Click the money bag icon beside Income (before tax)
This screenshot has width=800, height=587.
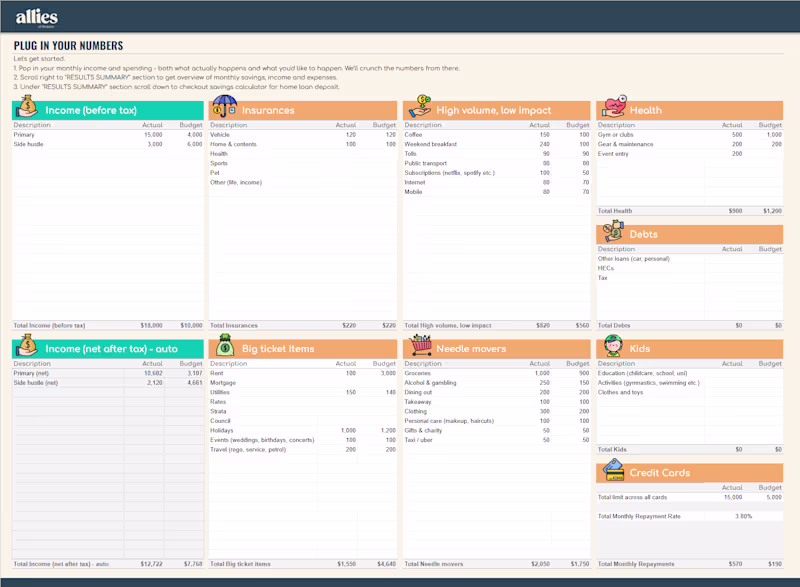pyautogui.click(x=27, y=107)
